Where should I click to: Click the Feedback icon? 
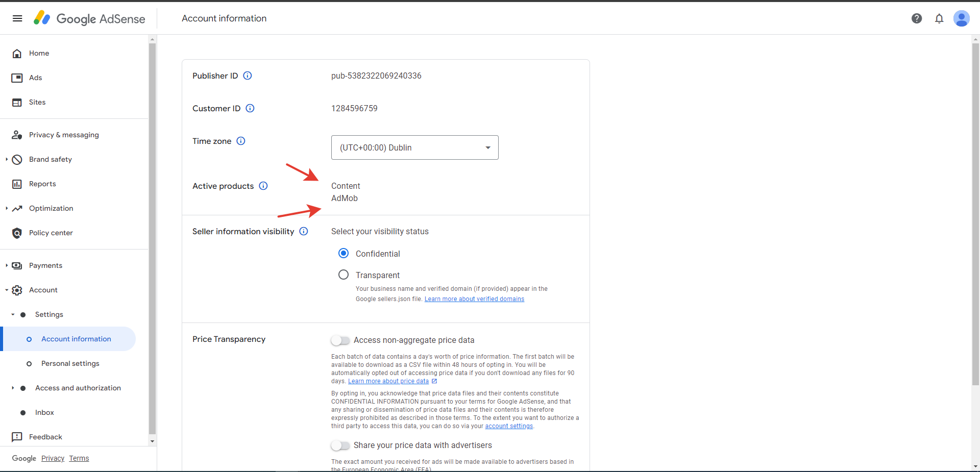click(17, 437)
